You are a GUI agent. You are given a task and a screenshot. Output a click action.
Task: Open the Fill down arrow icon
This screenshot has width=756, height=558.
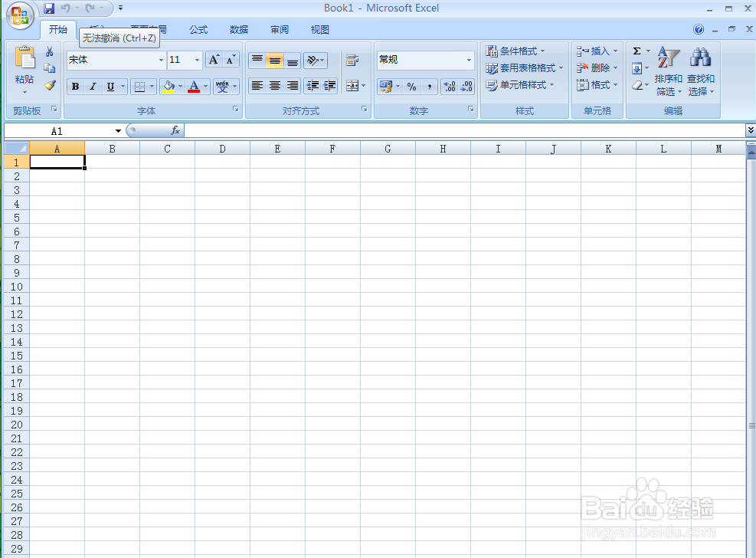(637, 68)
